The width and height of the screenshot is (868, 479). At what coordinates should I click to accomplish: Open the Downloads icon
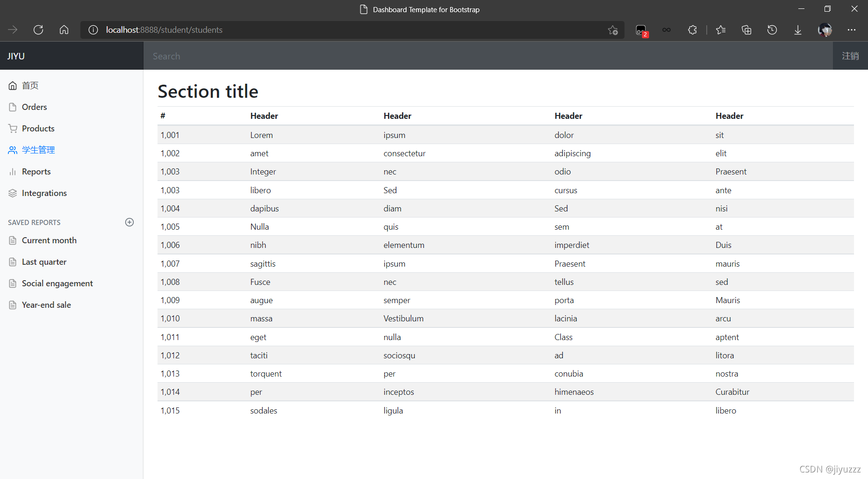click(798, 30)
